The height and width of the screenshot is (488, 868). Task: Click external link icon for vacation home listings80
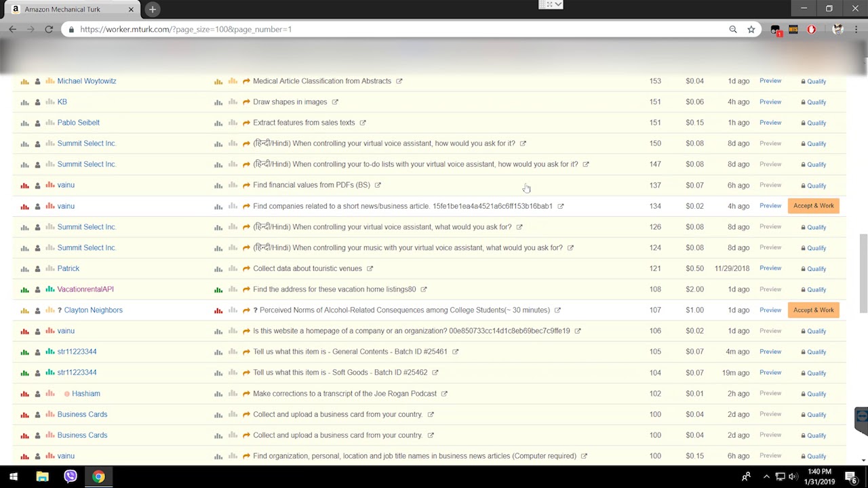[423, 289]
